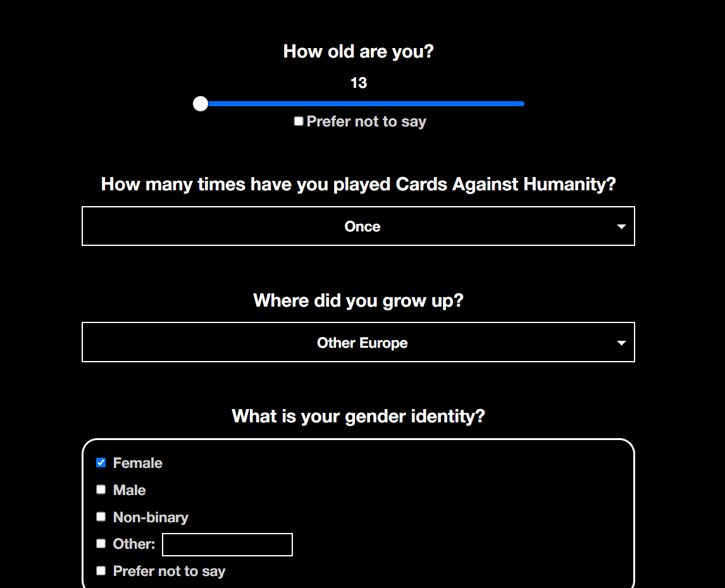This screenshot has width=725, height=588.
Task: Click the 'Non-binary' label text
Action: point(151,517)
